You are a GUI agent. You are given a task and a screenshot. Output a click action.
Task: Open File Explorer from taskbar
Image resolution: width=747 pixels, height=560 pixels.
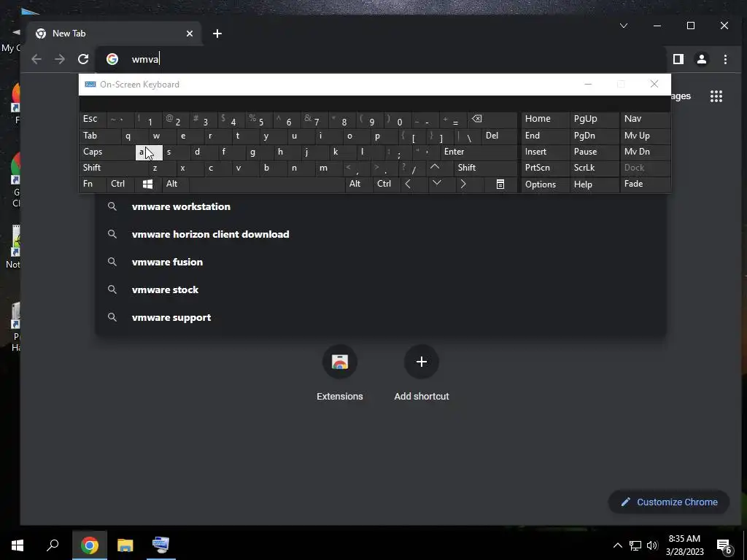click(x=125, y=545)
